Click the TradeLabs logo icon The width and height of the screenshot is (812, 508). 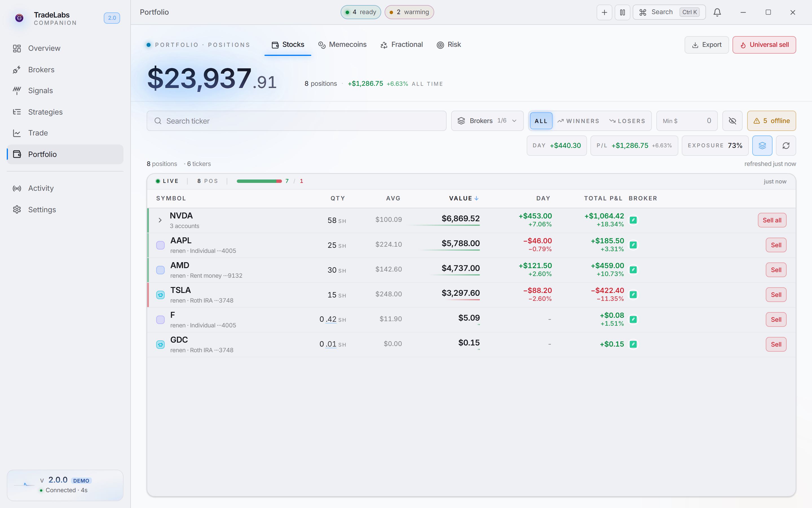click(x=19, y=18)
